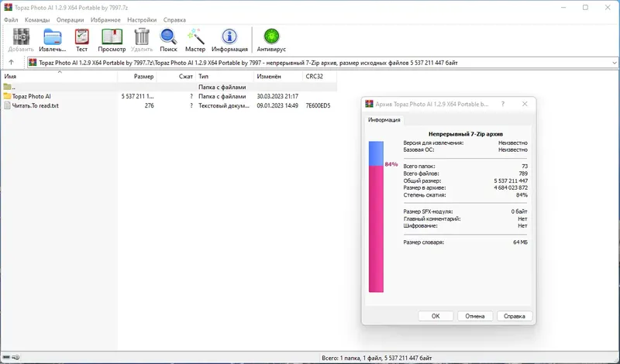Click the Topaz Photo AI folder icon
The width and height of the screenshot is (620, 364).
click(7, 96)
